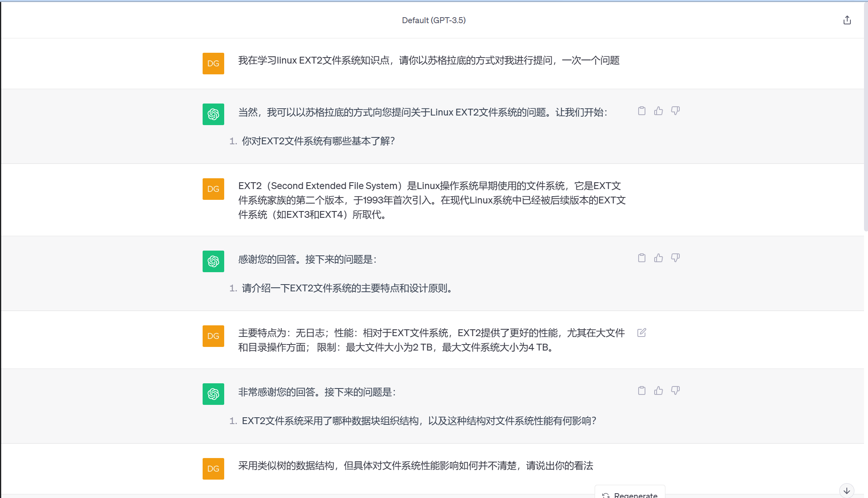Screen dimensions: 868x498
Task: Click the DG avatar beside 采用类似树的数据结构 message
Action: pyautogui.click(x=213, y=469)
